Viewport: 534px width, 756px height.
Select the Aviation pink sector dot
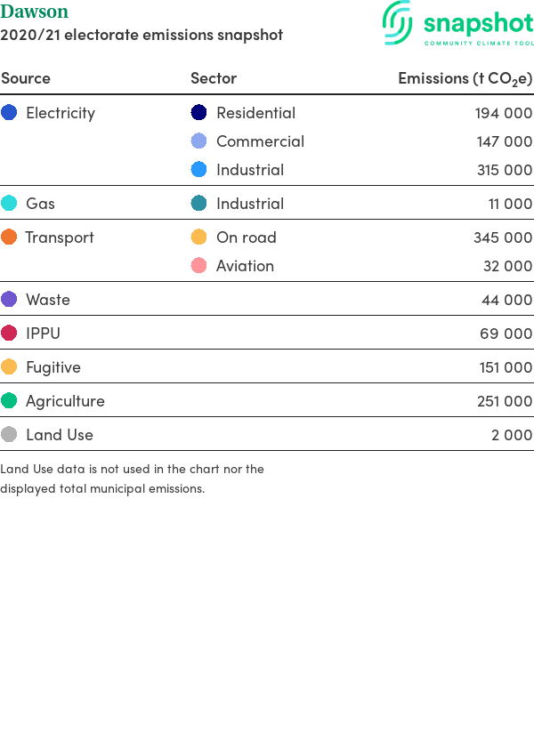[198, 265]
